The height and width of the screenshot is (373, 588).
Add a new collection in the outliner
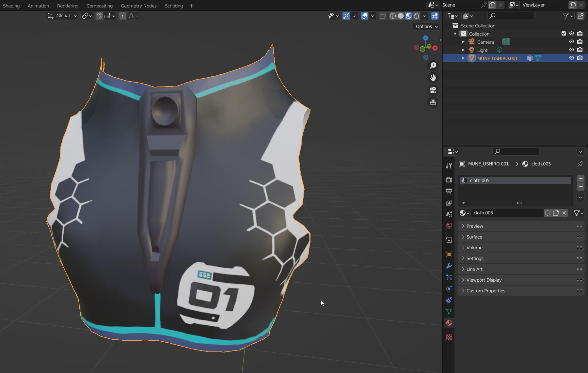(x=580, y=16)
